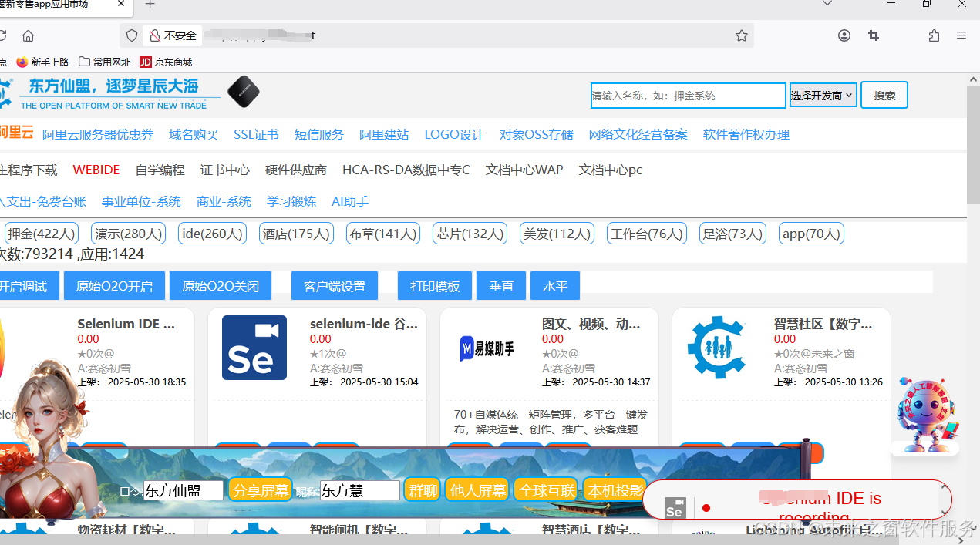Image resolution: width=980 pixels, height=545 pixels.
Task: Click the list all tabs chevron
Action: 827,5
